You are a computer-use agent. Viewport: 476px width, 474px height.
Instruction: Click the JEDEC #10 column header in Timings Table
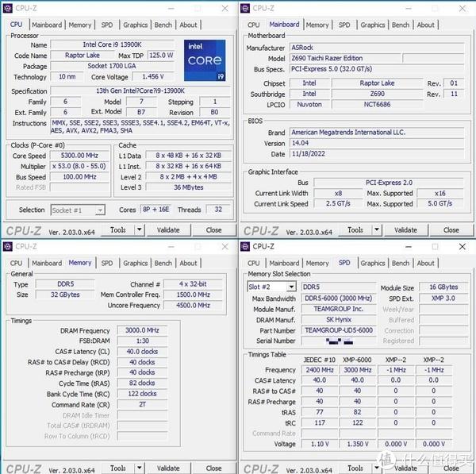(x=320, y=360)
